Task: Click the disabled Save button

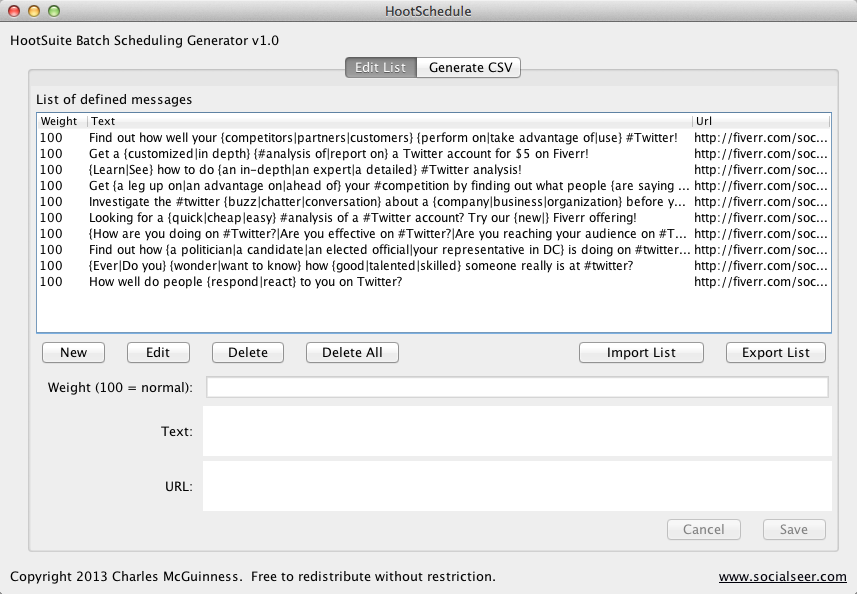Action: tap(794, 530)
